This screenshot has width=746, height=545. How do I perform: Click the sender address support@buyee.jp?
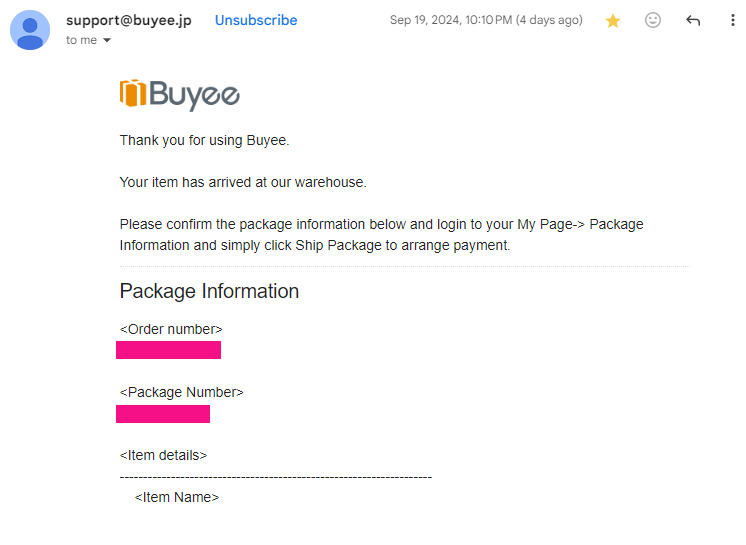(x=129, y=20)
